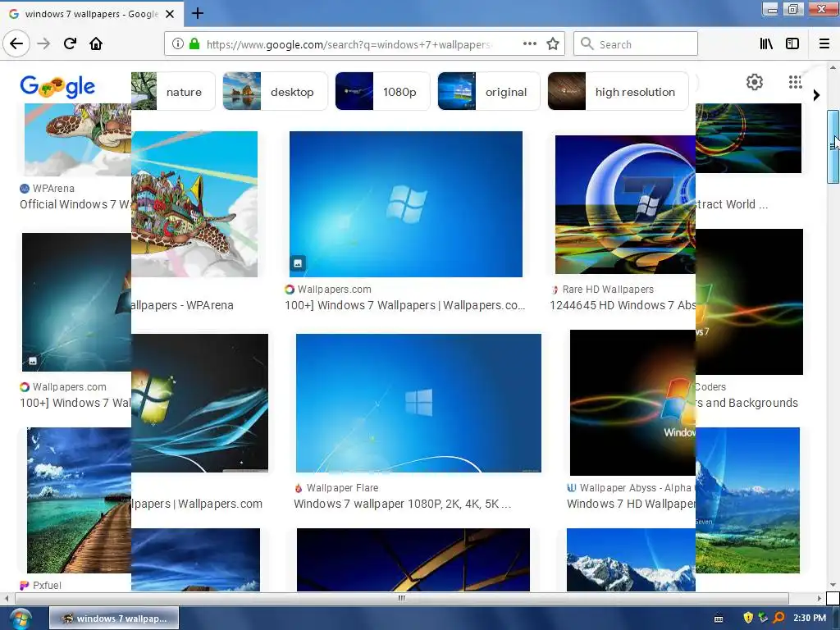Open Google quick settings gear
840x630 pixels.
(x=755, y=82)
